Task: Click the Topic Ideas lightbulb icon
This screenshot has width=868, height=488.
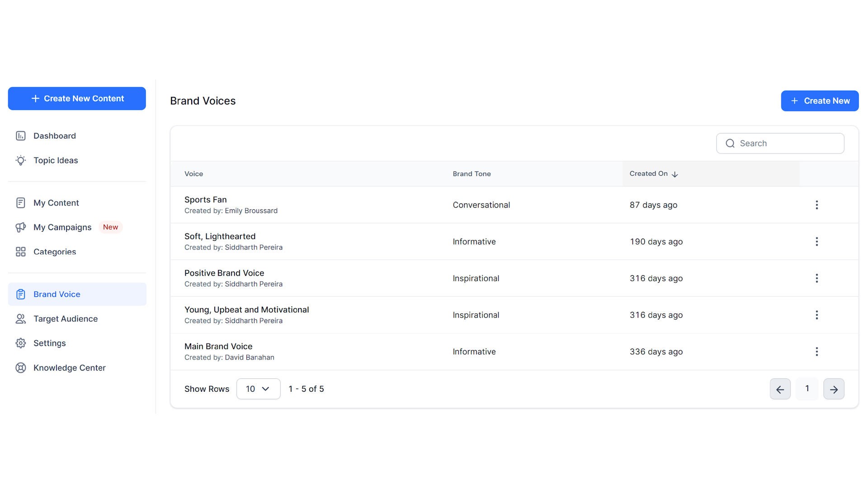Action: (21, 160)
